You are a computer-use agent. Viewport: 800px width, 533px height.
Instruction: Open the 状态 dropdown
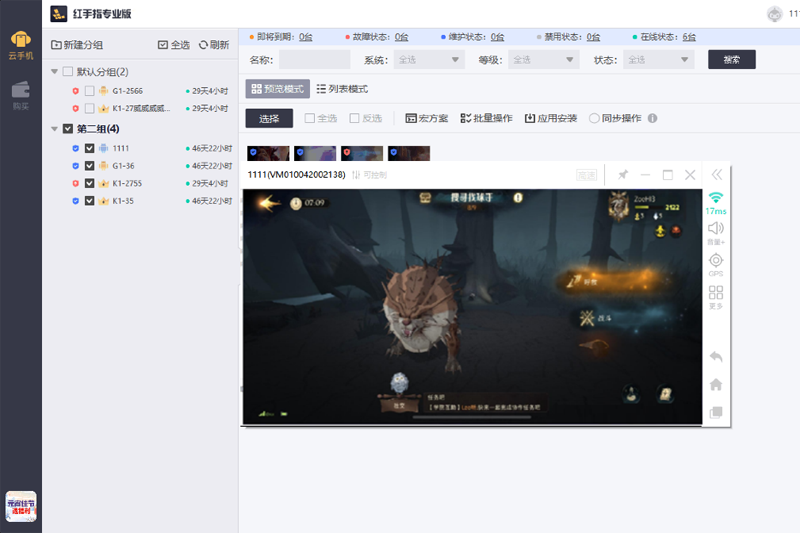click(659, 60)
